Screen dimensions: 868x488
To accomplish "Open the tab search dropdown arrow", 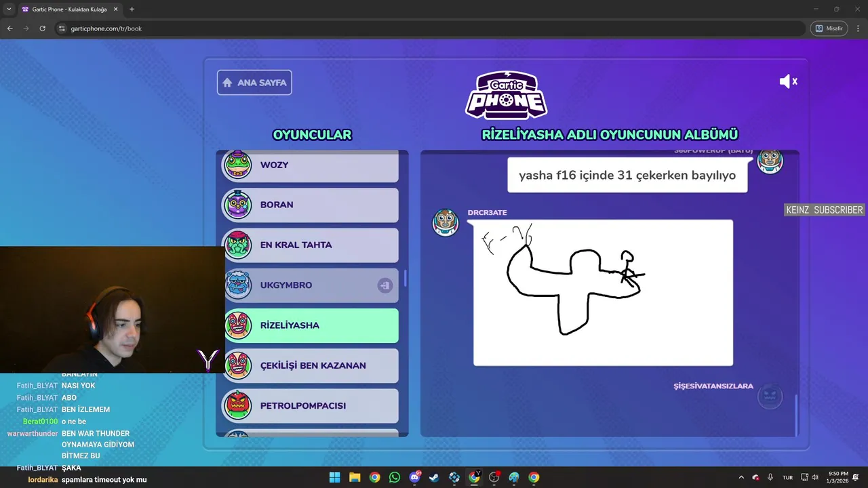I will pos(9,9).
